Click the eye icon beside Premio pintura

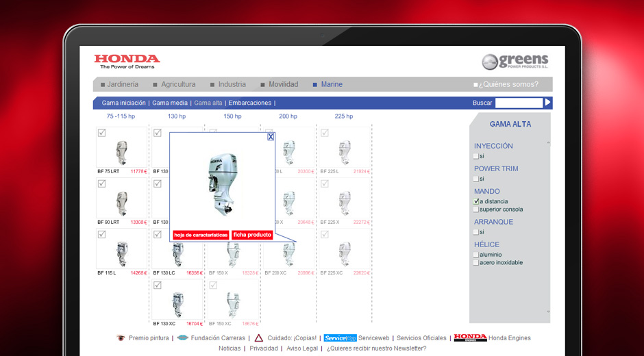pos(121,338)
